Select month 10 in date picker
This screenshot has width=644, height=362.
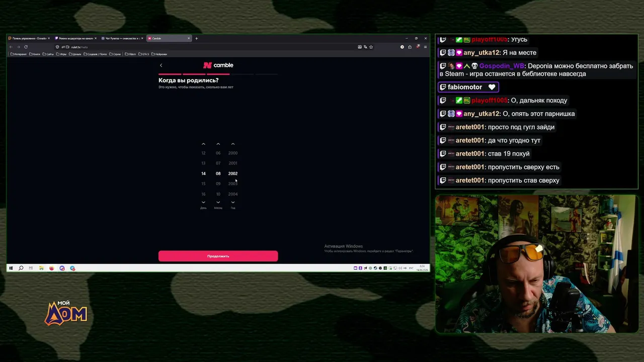pos(218,194)
